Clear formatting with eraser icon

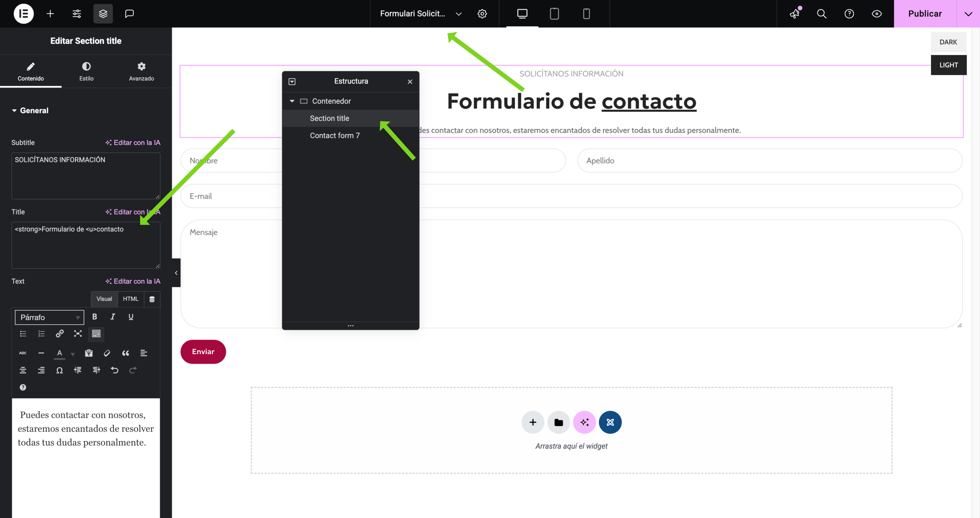point(107,353)
